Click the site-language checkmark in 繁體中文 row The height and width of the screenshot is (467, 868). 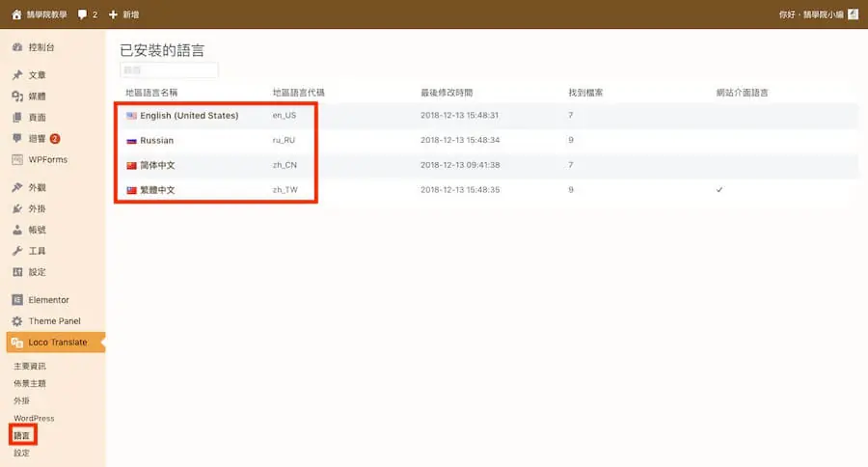pyautogui.click(x=719, y=190)
